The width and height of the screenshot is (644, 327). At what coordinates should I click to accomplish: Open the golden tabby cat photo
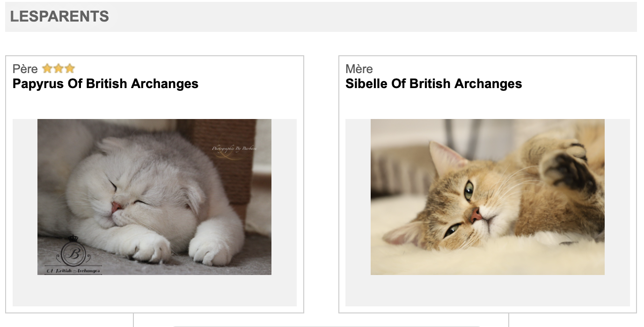pos(487,197)
